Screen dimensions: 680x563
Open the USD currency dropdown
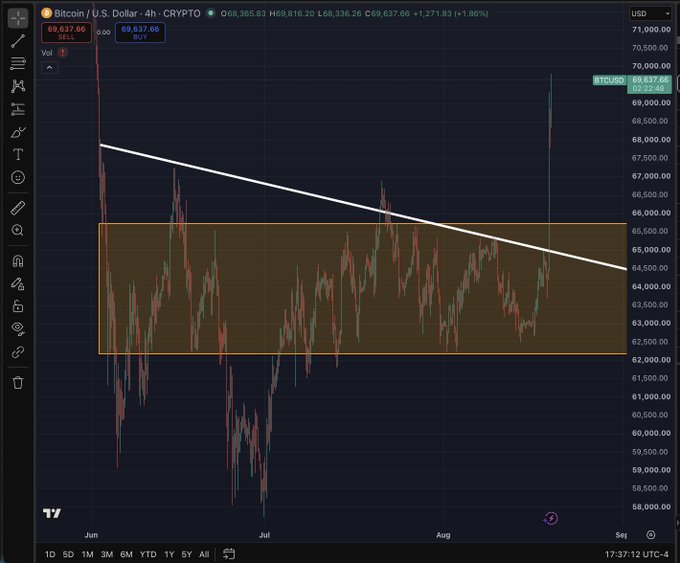tap(650, 14)
